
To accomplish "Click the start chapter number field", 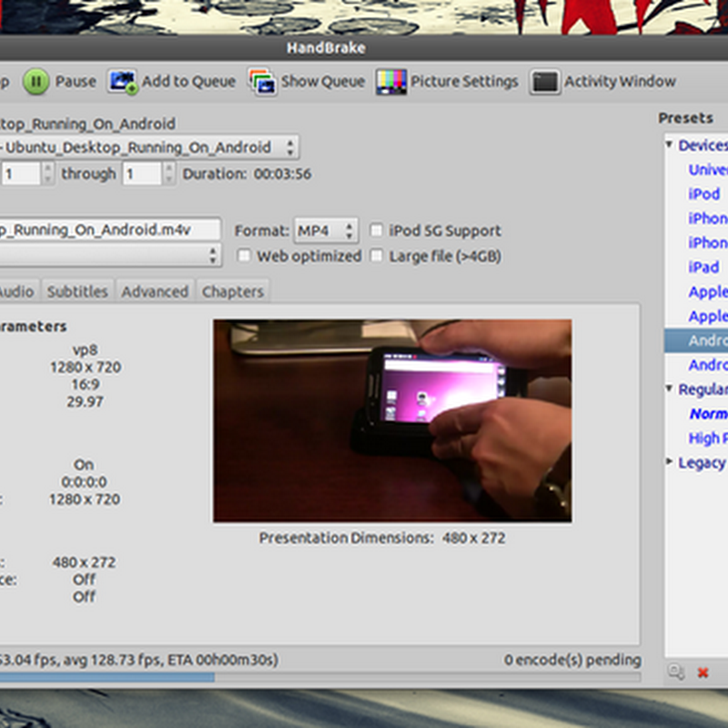I will [x=21, y=174].
